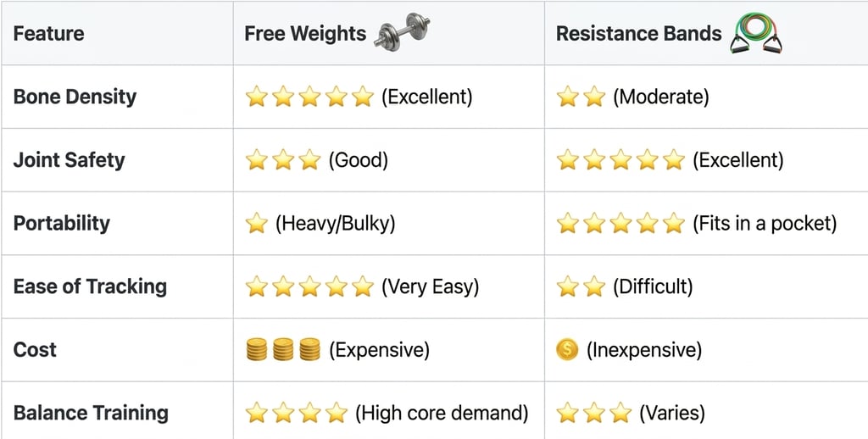Click the Balance Training stars under Resistance Bands

594,413
